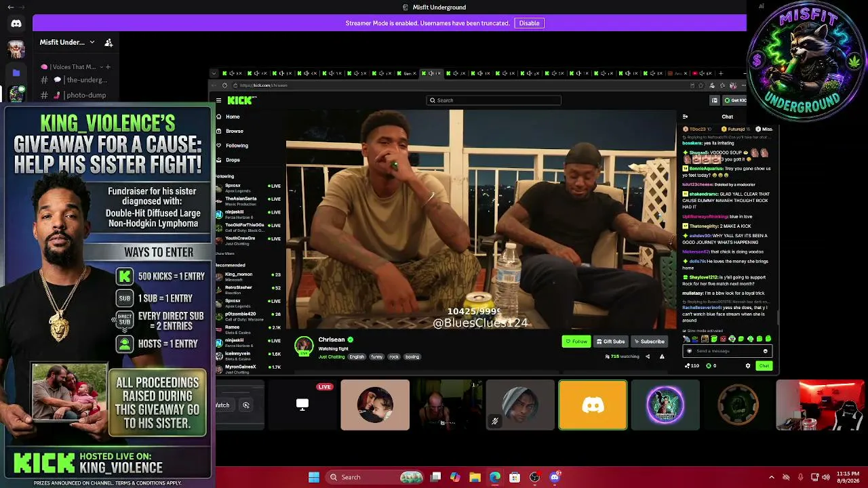This screenshot has width=868, height=488.
Task: Open Microsoft Store from taskbar
Action: (x=515, y=477)
